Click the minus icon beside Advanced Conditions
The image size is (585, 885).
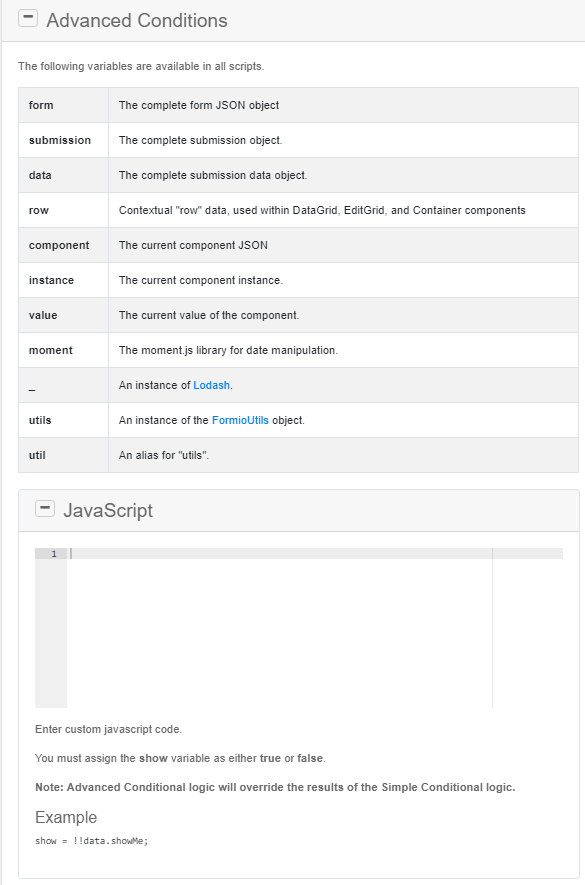click(x=28, y=17)
